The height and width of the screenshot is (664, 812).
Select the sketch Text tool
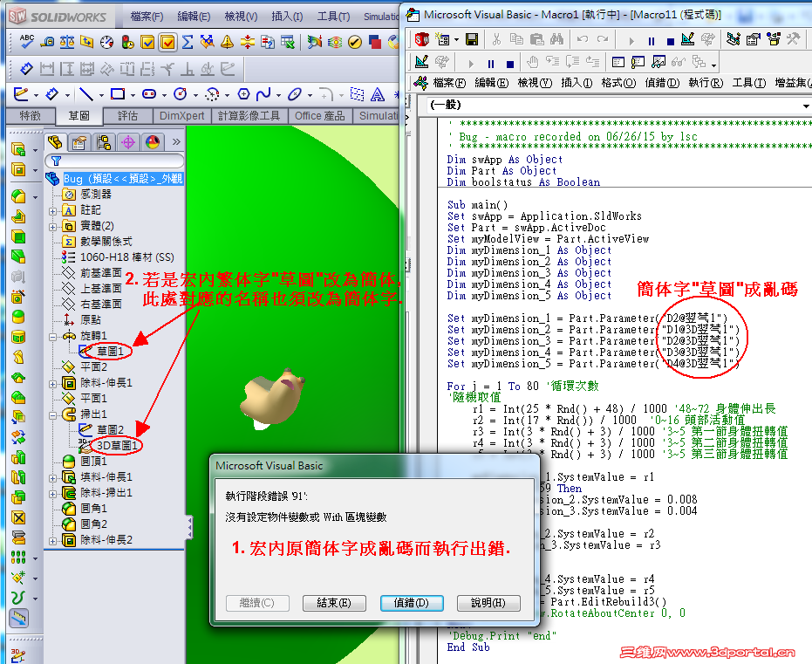pos(378,94)
